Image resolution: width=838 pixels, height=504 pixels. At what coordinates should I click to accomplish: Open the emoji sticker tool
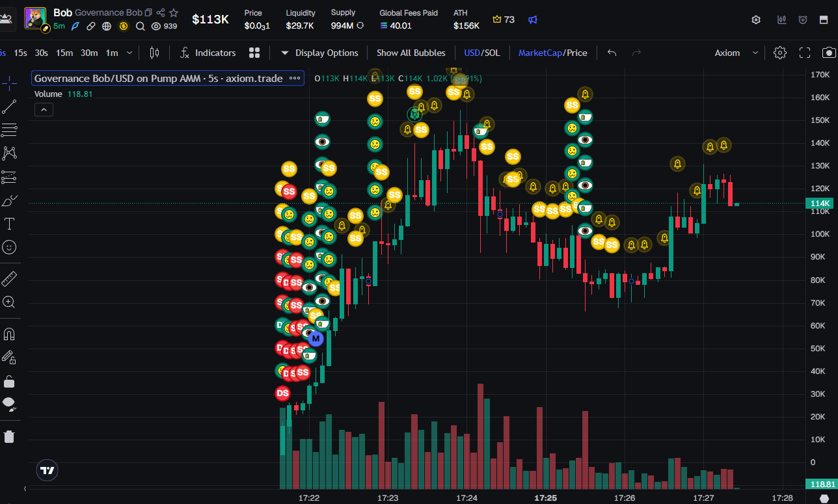click(9, 247)
